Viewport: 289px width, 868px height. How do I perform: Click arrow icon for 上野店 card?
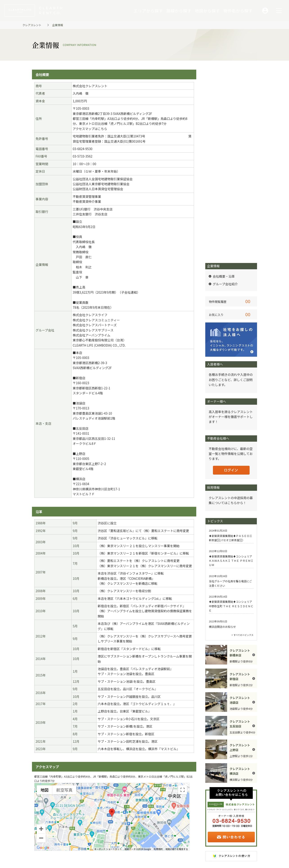click(253, 749)
